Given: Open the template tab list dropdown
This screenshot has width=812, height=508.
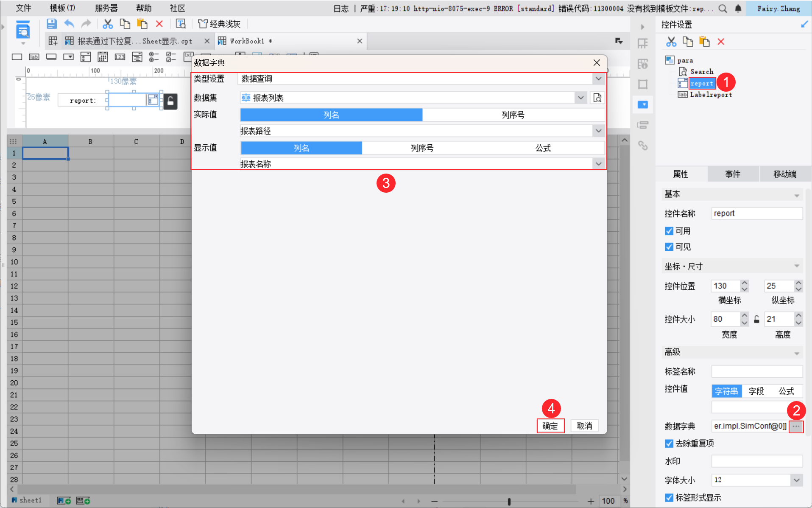Looking at the screenshot, I should click(619, 41).
